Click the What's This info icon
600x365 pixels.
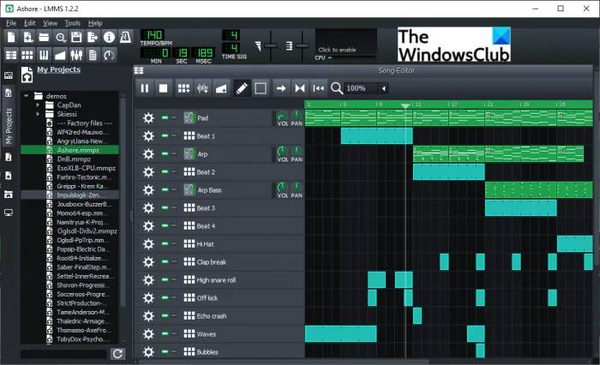click(109, 37)
